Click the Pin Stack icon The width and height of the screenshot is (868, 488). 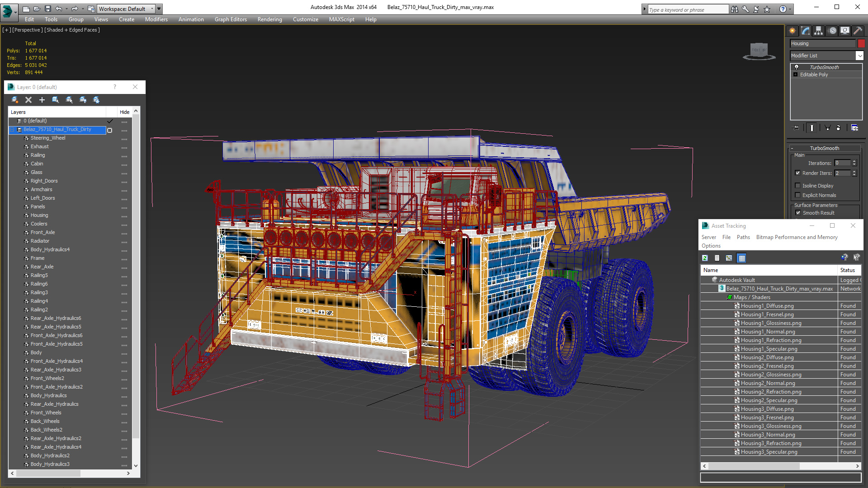[x=797, y=128]
